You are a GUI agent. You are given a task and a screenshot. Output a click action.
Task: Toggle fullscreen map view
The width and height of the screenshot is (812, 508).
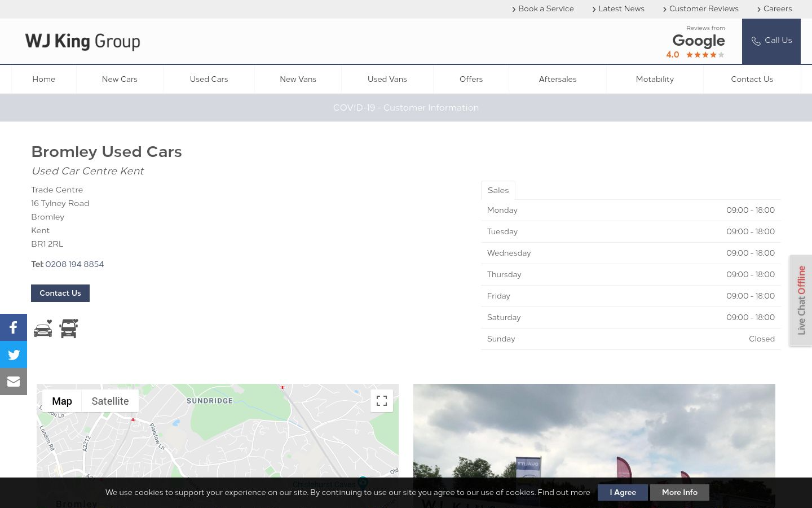pyautogui.click(x=382, y=401)
